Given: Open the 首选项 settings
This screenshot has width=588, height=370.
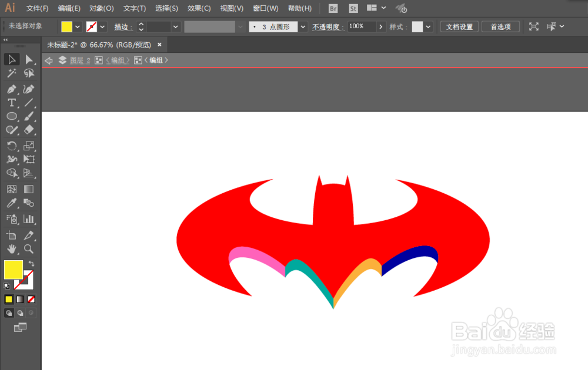Looking at the screenshot, I should pos(500,26).
